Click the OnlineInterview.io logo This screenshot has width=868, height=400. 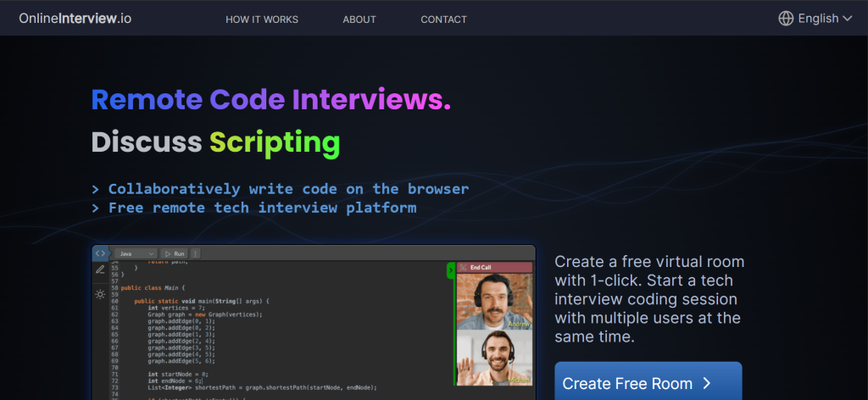(x=75, y=19)
